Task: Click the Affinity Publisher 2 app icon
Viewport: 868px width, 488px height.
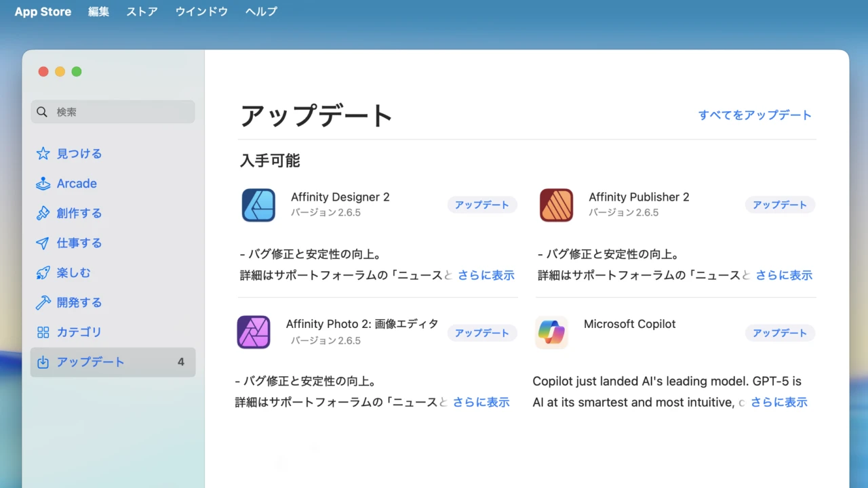Action: click(556, 205)
